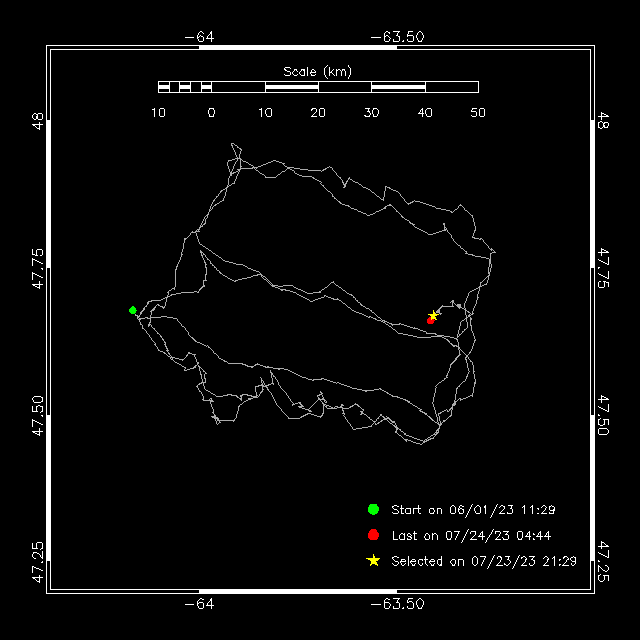Click 'Last on 07/24/23 04:44' legend text
This screenshot has width=640, height=640.
point(471,536)
